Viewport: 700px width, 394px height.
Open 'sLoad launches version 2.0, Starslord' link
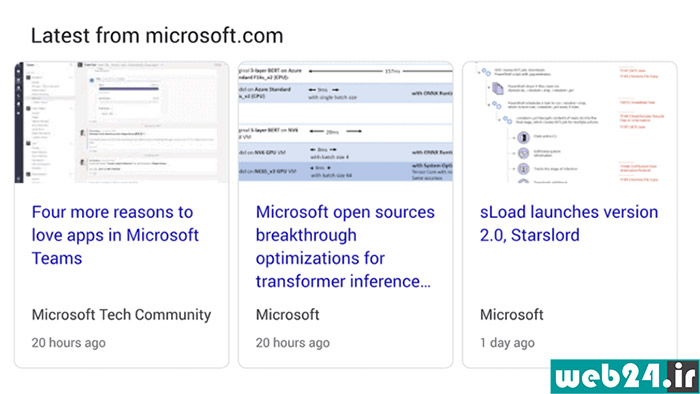click(569, 224)
